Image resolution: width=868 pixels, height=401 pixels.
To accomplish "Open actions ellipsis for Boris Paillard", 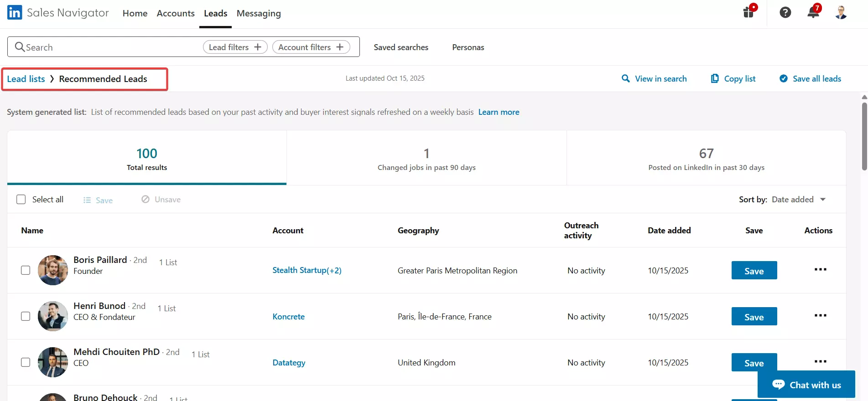I will (820, 269).
